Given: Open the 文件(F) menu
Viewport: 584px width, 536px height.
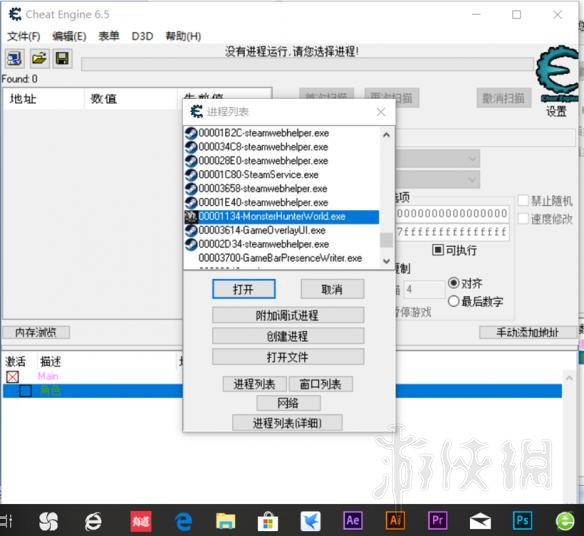Looking at the screenshot, I should pos(24,36).
